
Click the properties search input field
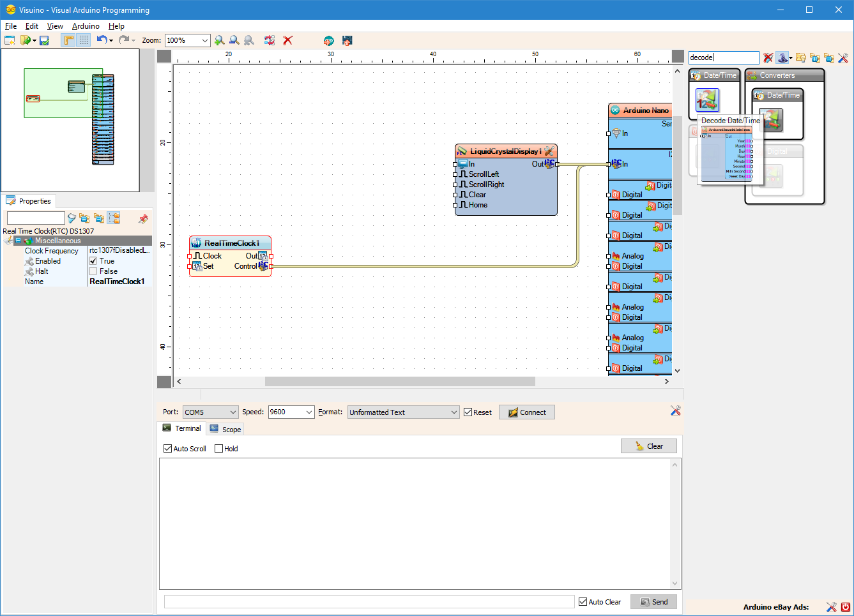[36, 218]
